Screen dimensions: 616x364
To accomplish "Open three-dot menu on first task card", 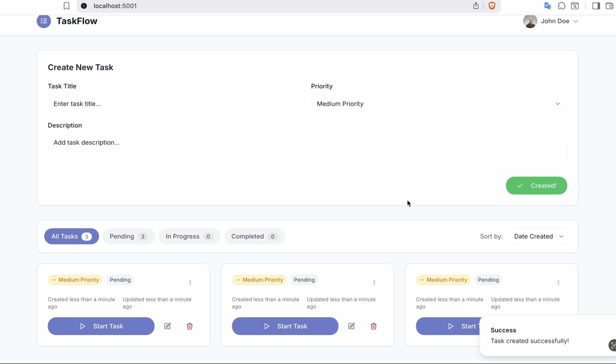I will [x=190, y=282].
